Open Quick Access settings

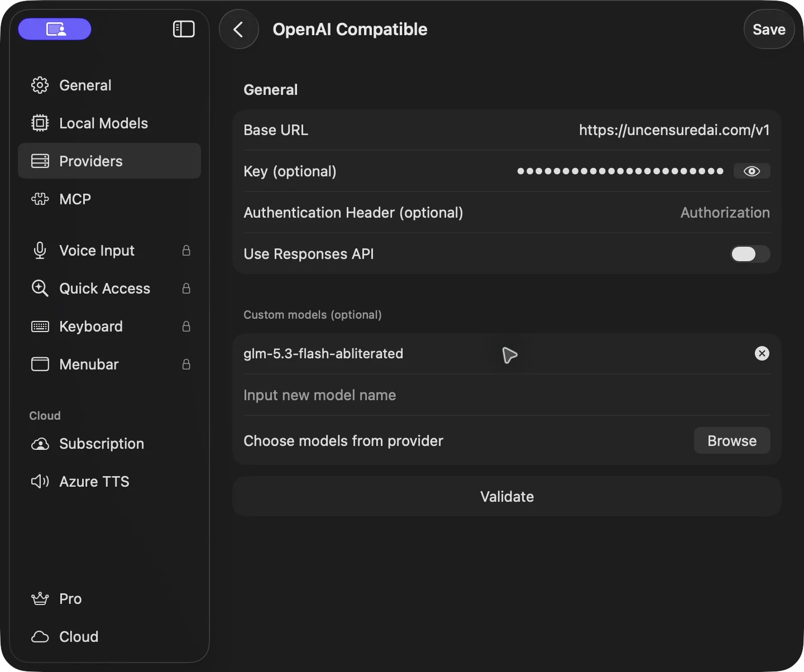109,289
